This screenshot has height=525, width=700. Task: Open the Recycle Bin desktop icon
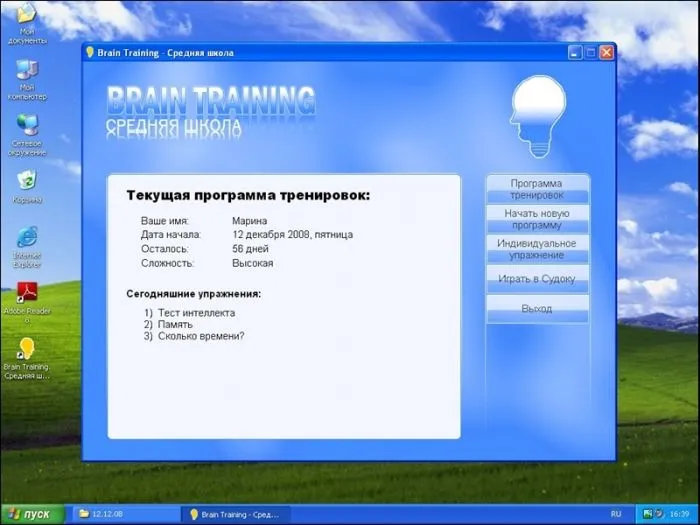tap(27, 186)
